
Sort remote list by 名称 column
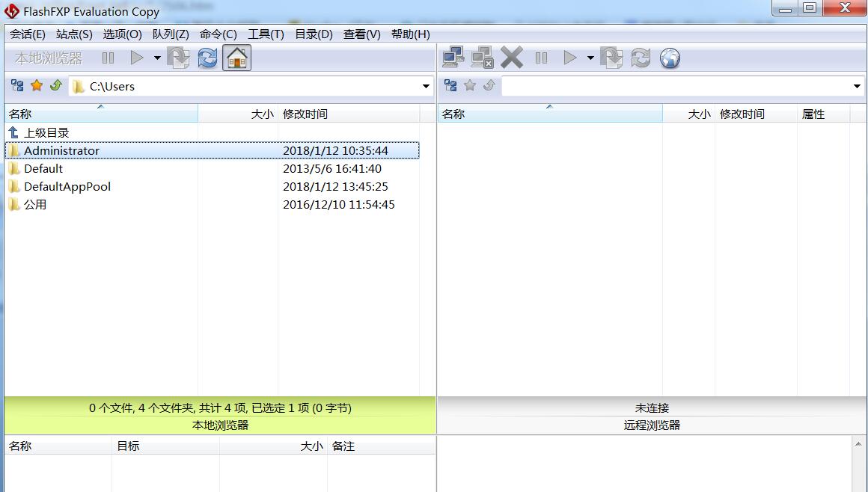click(550, 114)
